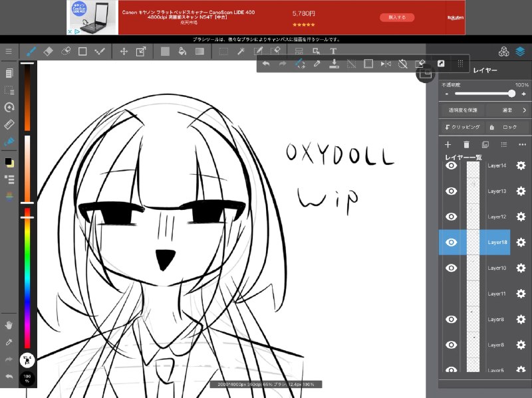Open the hamburger main menu
Image resolution: width=532 pixels, height=398 pixels.
click(9, 52)
